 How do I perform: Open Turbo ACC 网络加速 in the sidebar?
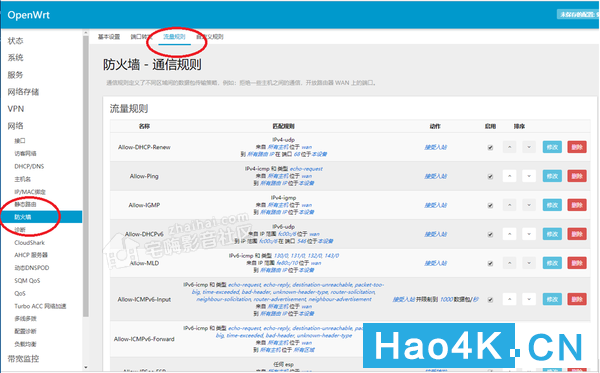(40, 306)
